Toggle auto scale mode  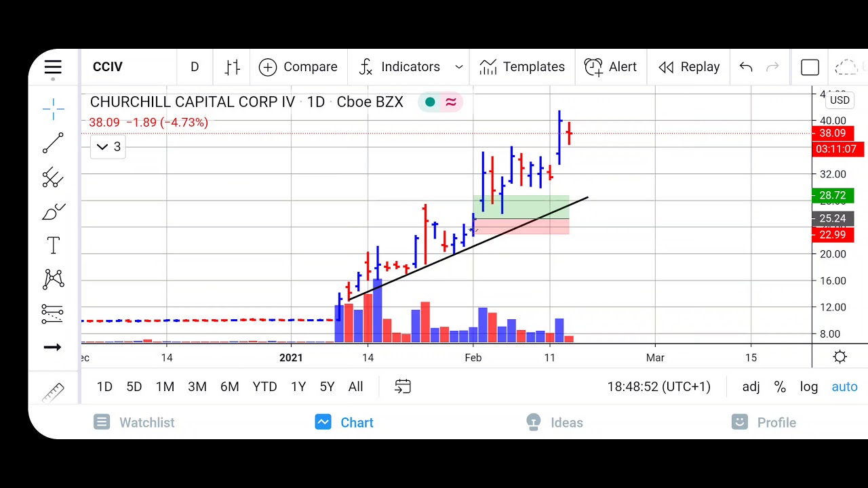[844, 386]
